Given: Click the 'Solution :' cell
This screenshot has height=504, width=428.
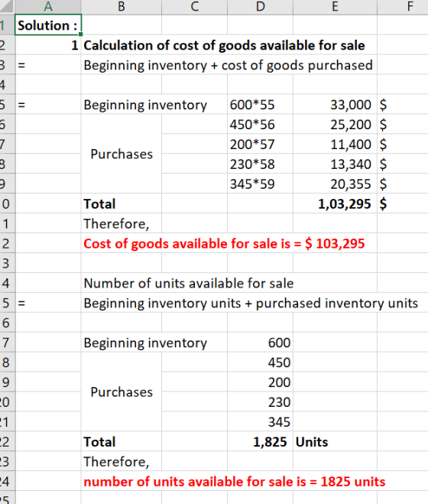Looking at the screenshot, I should (x=48, y=24).
